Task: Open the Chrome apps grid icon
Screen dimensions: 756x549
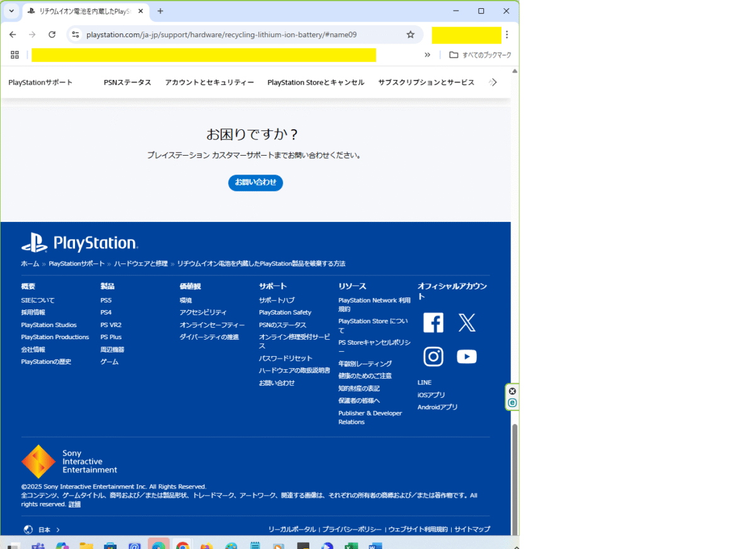Action: (14, 55)
